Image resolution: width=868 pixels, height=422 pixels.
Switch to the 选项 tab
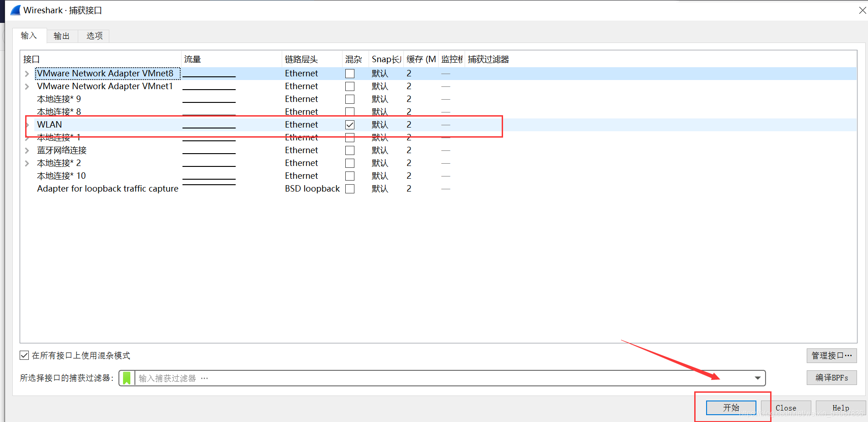pyautogui.click(x=95, y=36)
